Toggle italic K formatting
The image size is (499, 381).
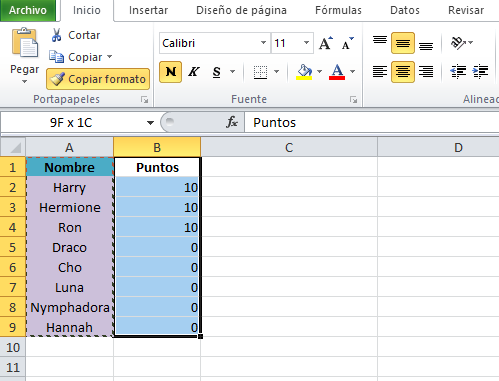tap(194, 72)
